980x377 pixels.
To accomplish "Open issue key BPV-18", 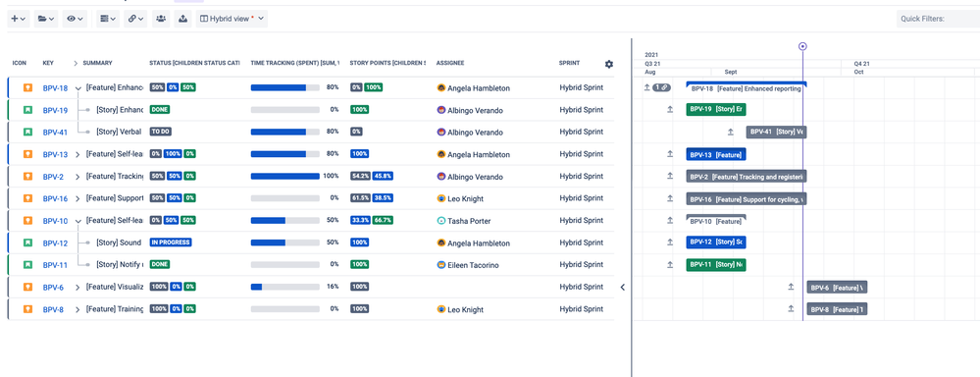I will pos(55,88).
